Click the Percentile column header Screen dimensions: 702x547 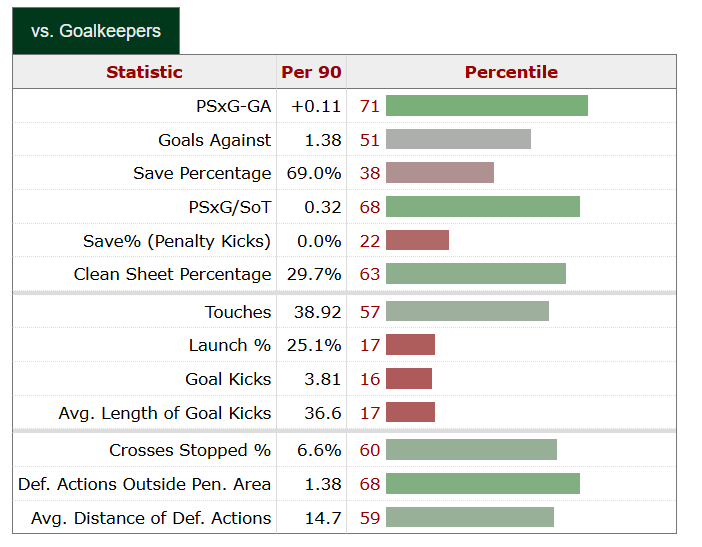coord(511,72)
